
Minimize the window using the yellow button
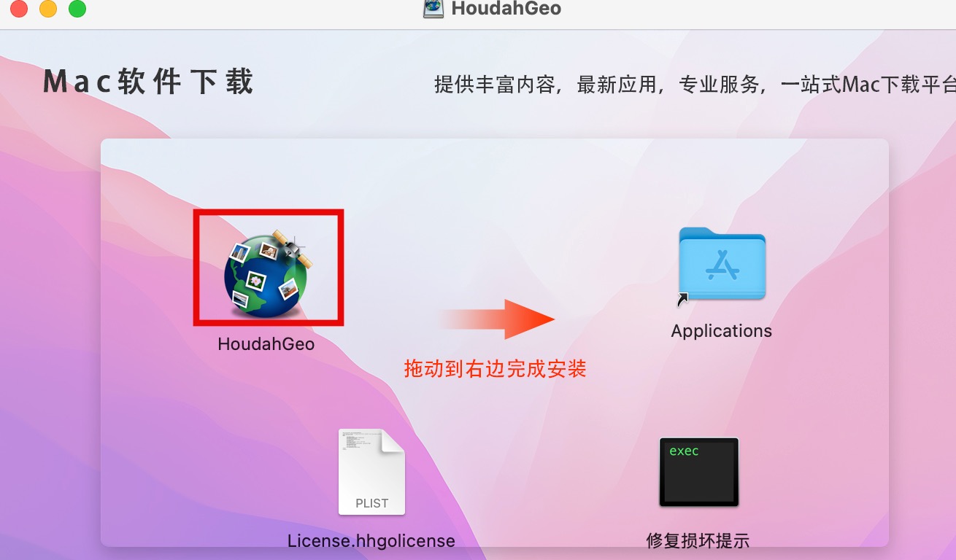(x=47, y=9)
